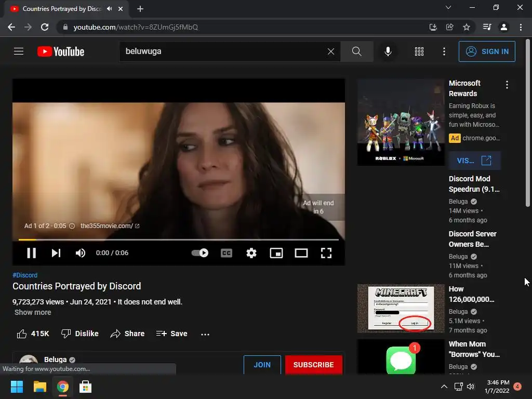Like the video with thumbs up
The image size is (532, 399).
tap(33, 334)
